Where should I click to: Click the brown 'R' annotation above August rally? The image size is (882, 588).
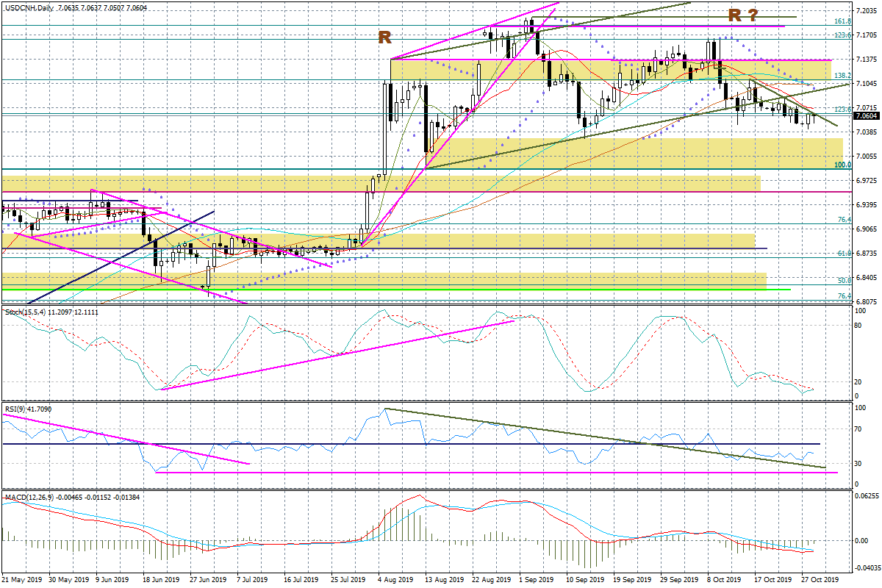click(x=384, y=37)
